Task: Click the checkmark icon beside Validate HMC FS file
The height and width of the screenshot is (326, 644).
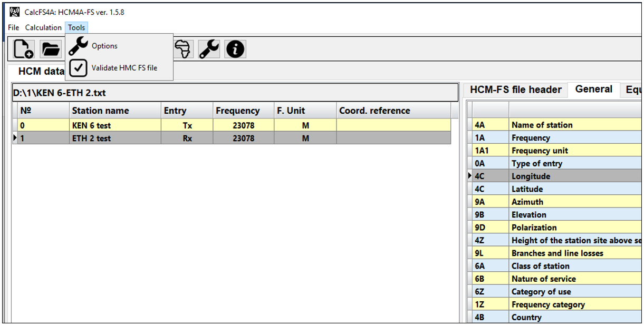Action: pos(78,67)
